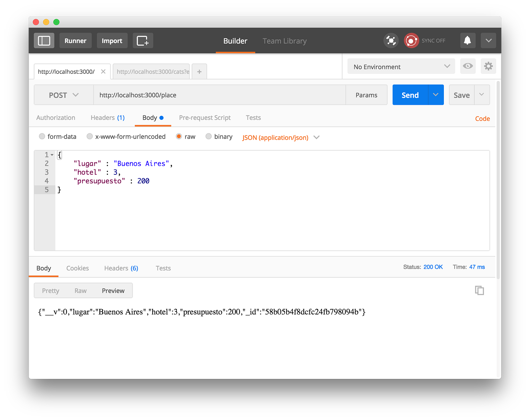
Task: Open notifications bell
Action: (467, 41)
